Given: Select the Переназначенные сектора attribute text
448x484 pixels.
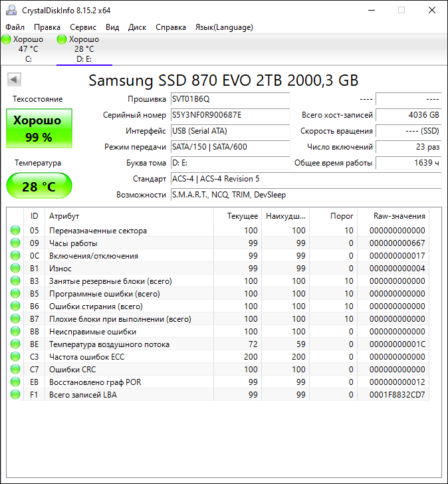Looking at the screenshot, I should point(98,231).
